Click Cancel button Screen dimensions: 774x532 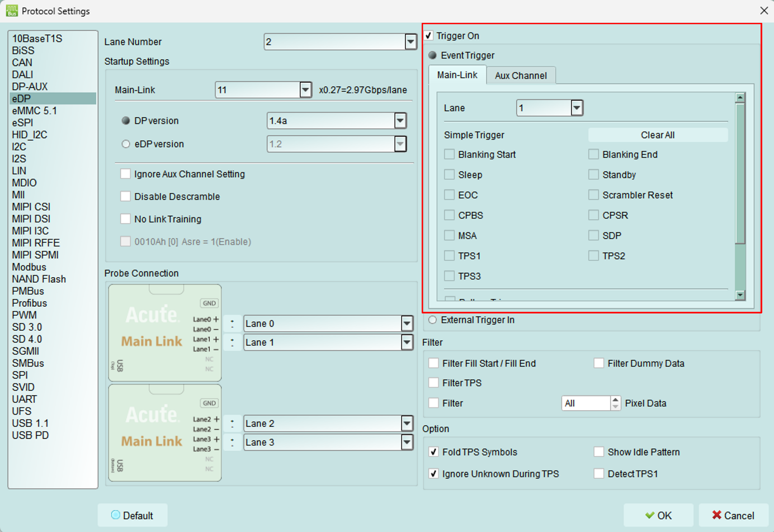(733, 515)
